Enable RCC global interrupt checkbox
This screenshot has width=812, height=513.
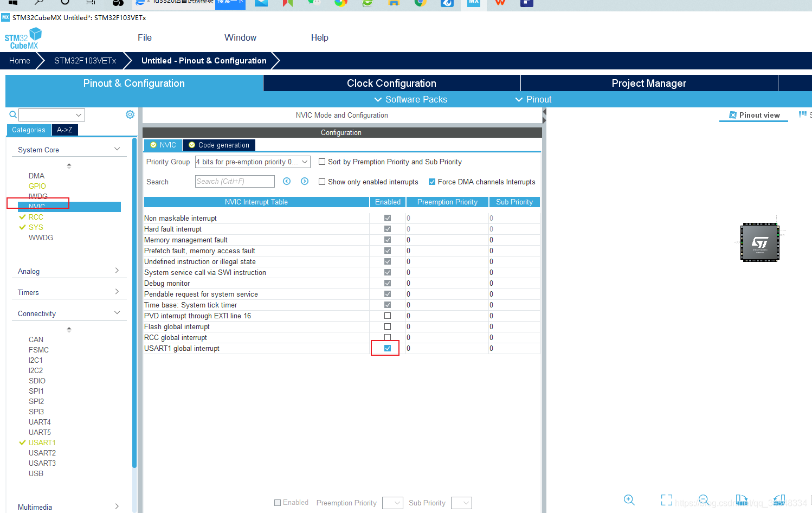point(388,337)
